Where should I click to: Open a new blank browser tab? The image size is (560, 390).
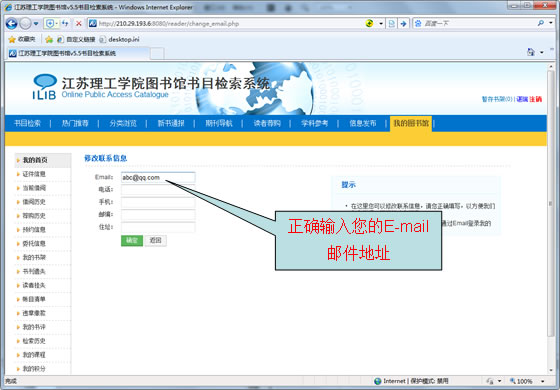point(157,54)
